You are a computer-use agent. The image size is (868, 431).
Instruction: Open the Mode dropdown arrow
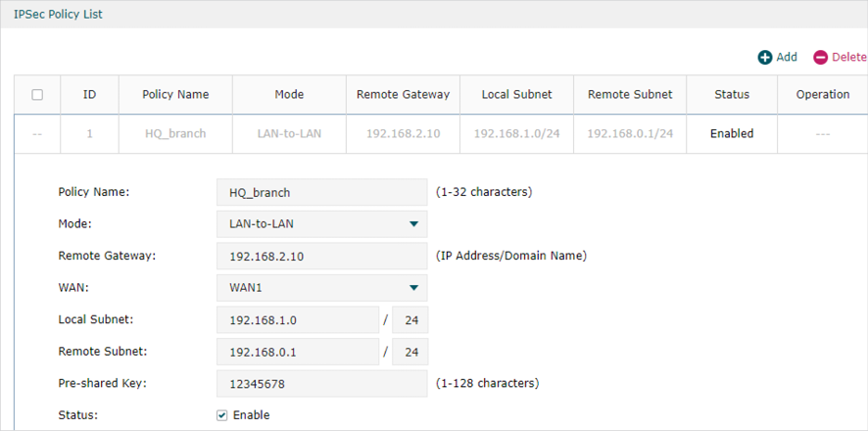tap(413, 224)
